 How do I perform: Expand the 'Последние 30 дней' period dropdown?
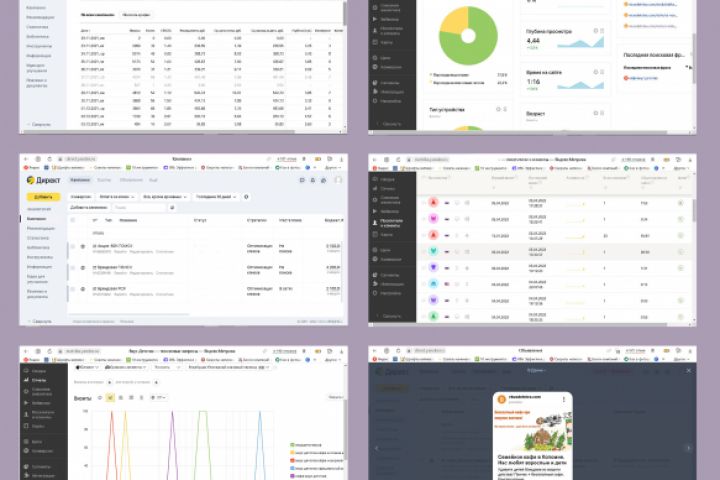tap(216, 197)
